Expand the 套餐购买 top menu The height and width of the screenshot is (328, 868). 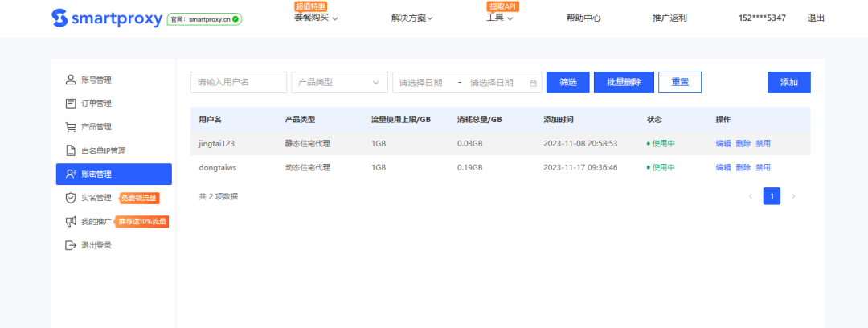[316, 18]
